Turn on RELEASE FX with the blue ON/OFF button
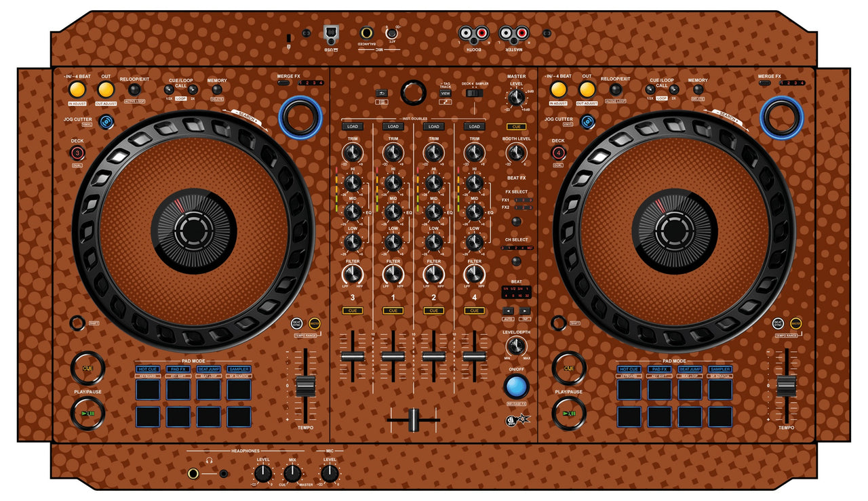Viewport: 868px width, 501px height. [x=516, y=386]
